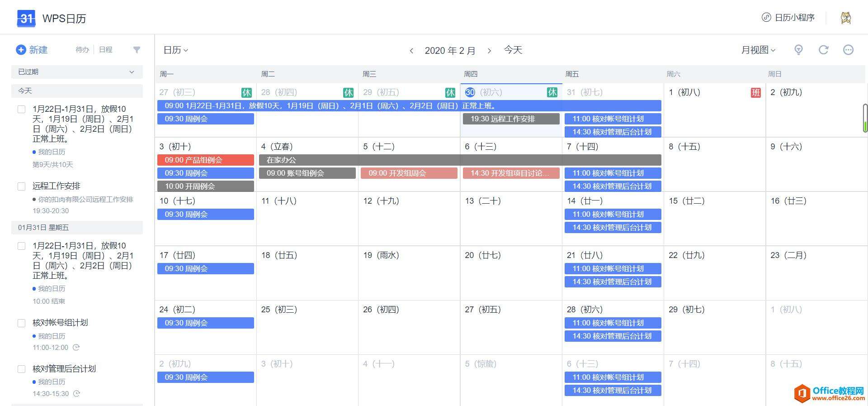The height and width of the screenshot is (406, 868).
Task: Open the 日历 dropdown menu
Action: 175,50
